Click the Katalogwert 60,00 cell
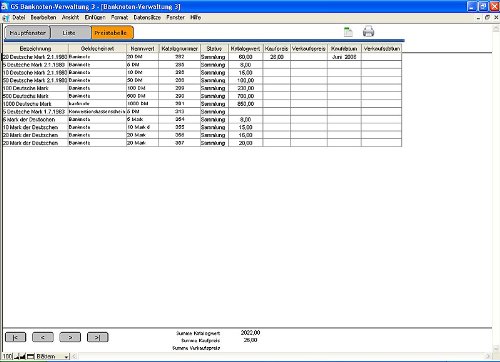 click(246, 57)
